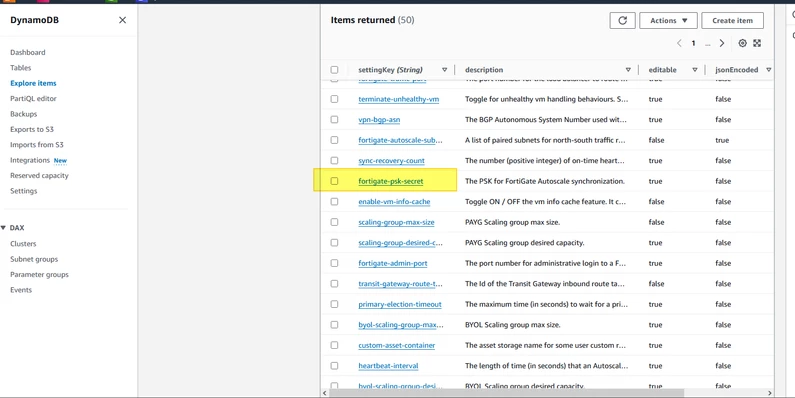Check the custom-asset-container row
The width and height of the screenshot is (795, 398).
click(334, 345)
